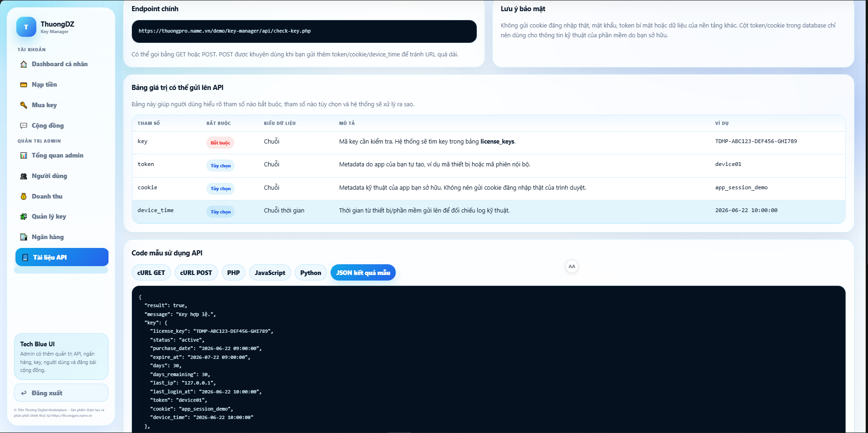Switch to the cURL POST code tab
Viewport: 868px width, 433px height.
196,273
